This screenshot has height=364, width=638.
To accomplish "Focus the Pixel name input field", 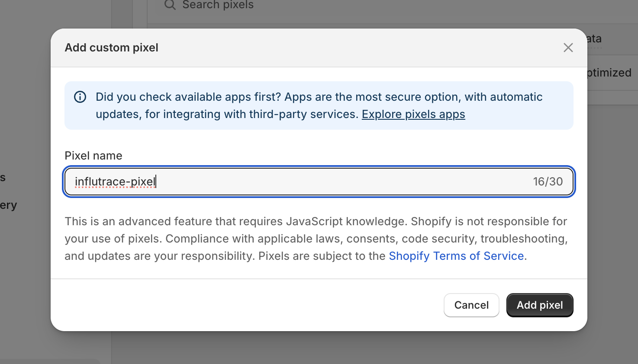I will point(319,182).
